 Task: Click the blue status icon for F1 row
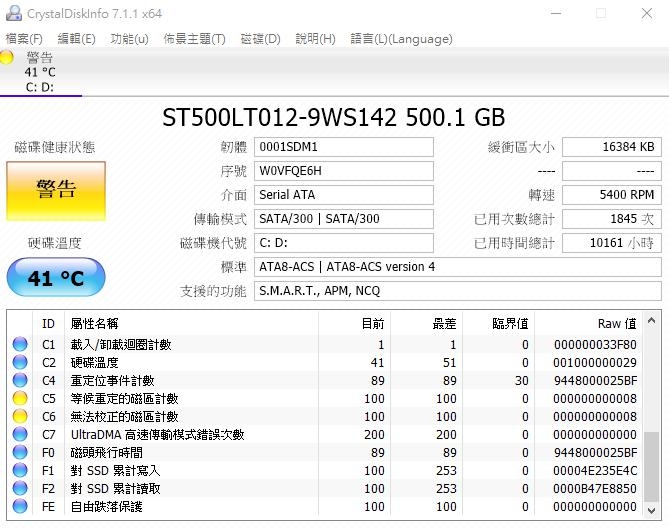(x=20, y=470)
